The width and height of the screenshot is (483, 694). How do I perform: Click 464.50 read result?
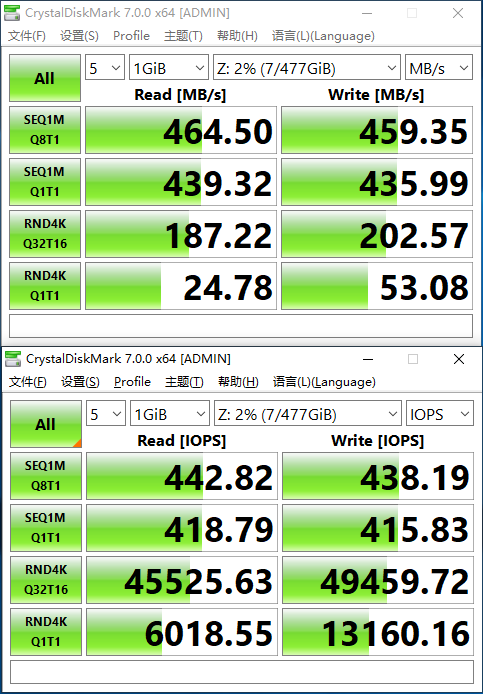(x=181, y=130)
